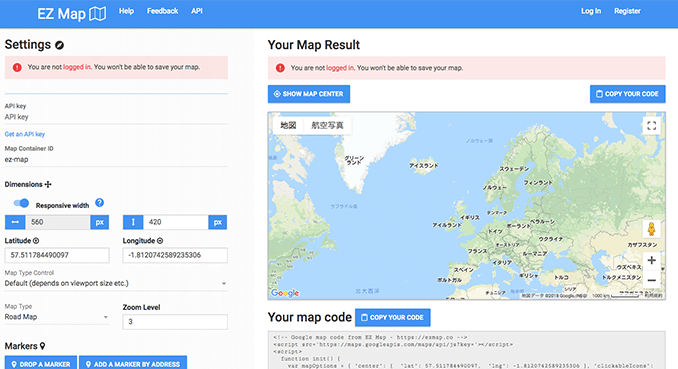
Task: Click the Drop a Marker button
Action: (41, 364)
